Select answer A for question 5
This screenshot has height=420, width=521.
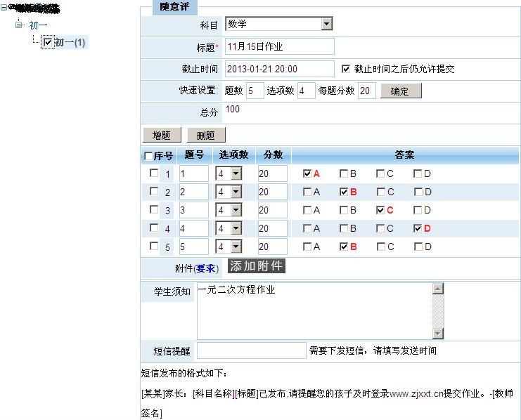click(307, 247)
